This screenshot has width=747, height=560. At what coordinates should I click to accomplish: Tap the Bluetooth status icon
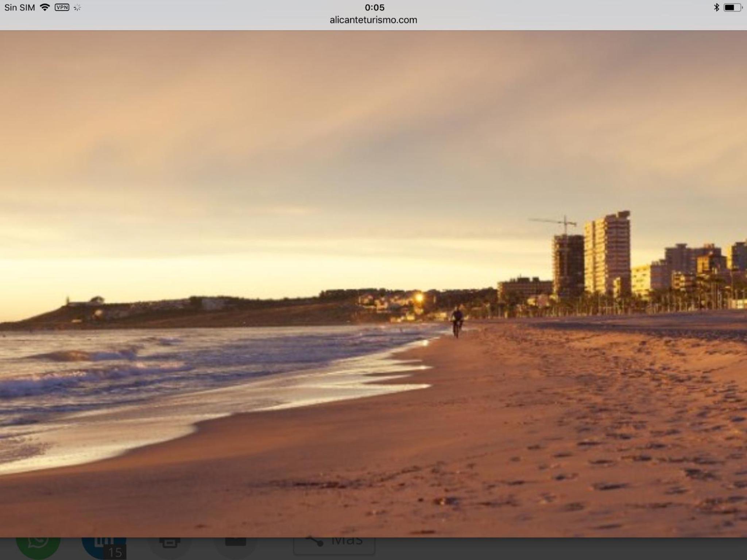pos(716,7)
